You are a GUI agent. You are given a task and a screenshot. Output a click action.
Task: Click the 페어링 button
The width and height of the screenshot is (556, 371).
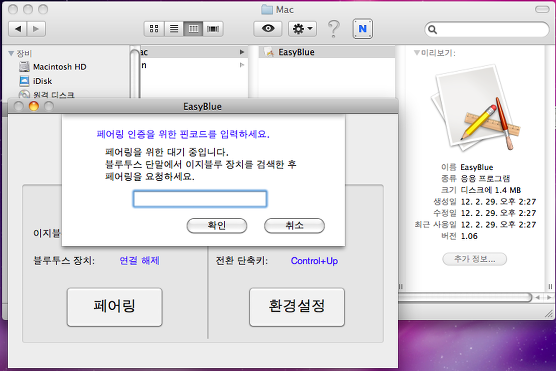pos(115,307)
